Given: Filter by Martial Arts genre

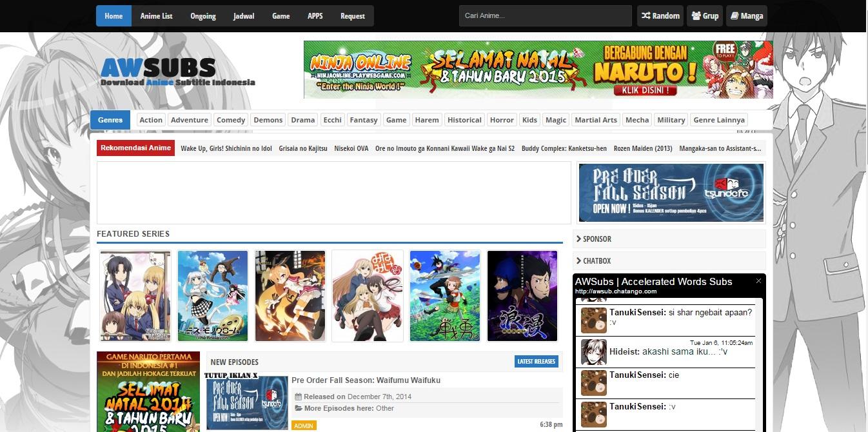Looking at the screenshot, I should coord(596,120).
